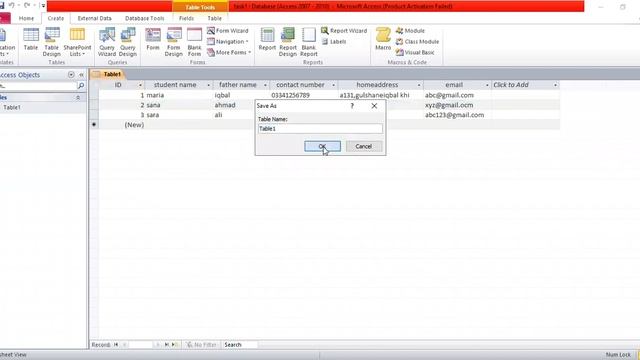Click the Click to Add column header

[525, 85]
